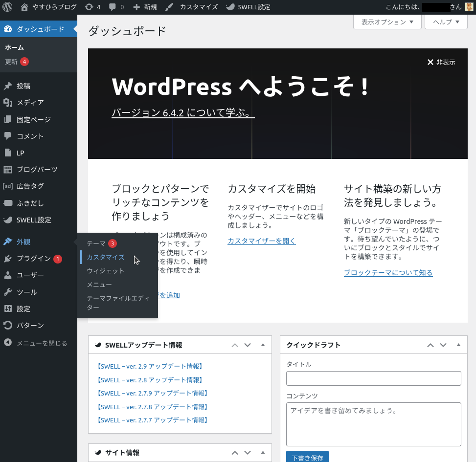Move SWELLアップデート情報 panel down
Viewport: 476px width, 462px height.
tap(248, 345)
